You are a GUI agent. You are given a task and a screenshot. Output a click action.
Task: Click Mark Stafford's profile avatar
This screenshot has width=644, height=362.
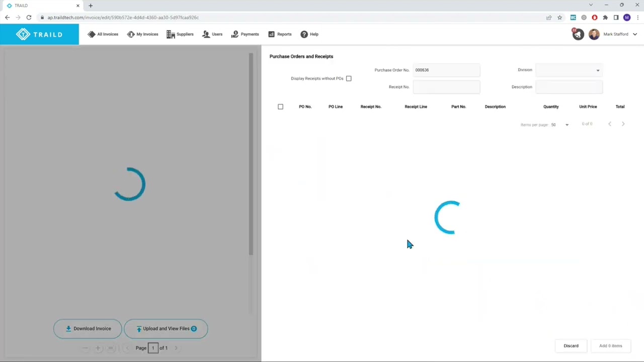pos(594,34)
